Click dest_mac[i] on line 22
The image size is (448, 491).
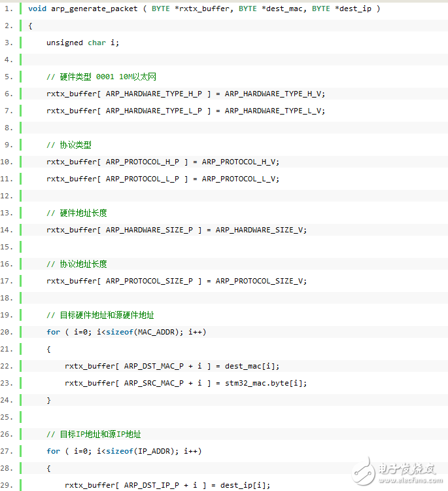point(250,366)
